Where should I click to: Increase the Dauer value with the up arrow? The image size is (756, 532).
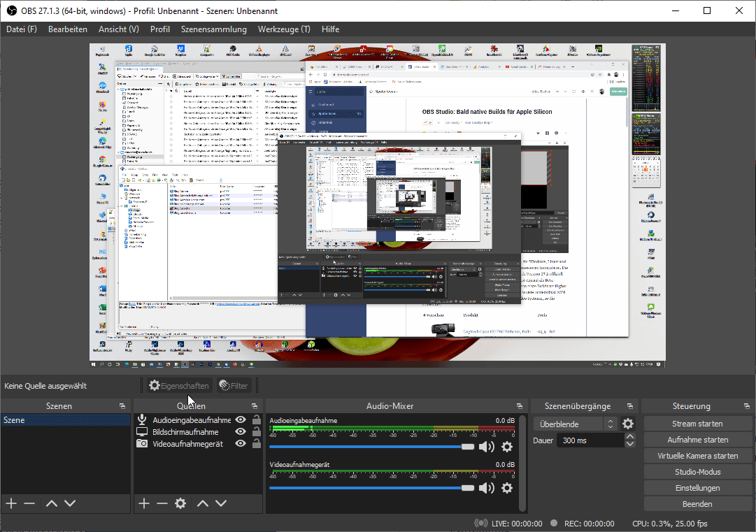point(629,437)
